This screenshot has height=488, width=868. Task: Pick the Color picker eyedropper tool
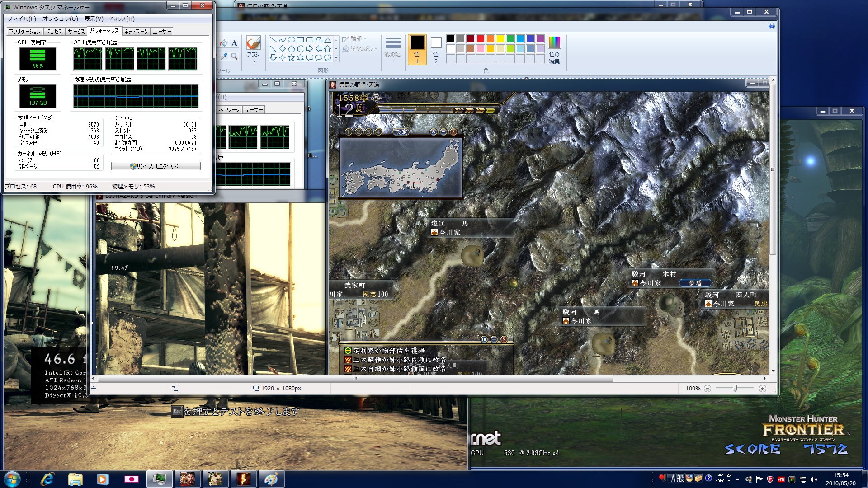[x=224, y=56]
